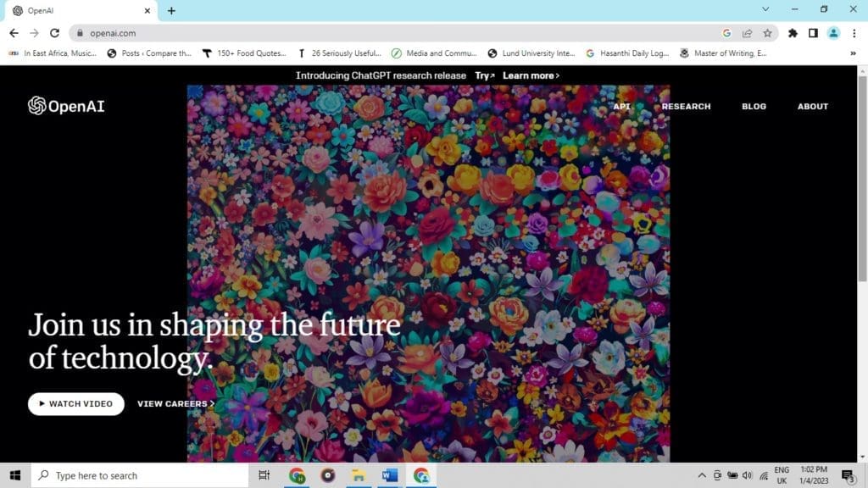Open the "26 Seriously Useful..." bookmark

point(340,53)
